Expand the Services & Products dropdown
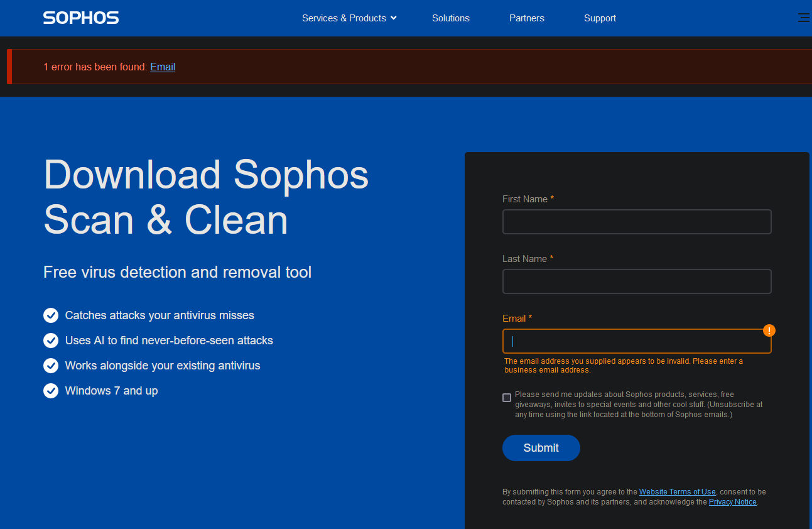 tap(349, 18)
